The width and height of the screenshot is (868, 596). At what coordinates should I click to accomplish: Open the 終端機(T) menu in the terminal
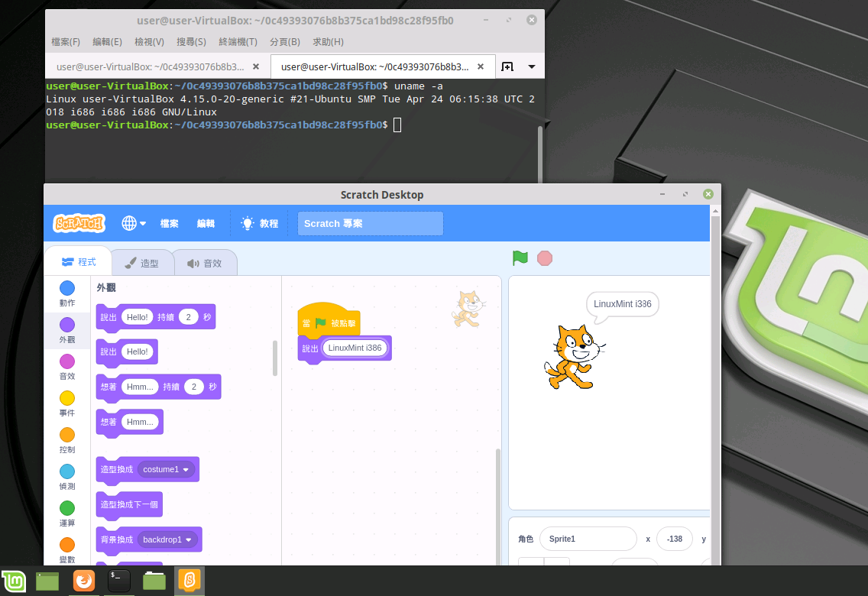click(x=238, y=42)
